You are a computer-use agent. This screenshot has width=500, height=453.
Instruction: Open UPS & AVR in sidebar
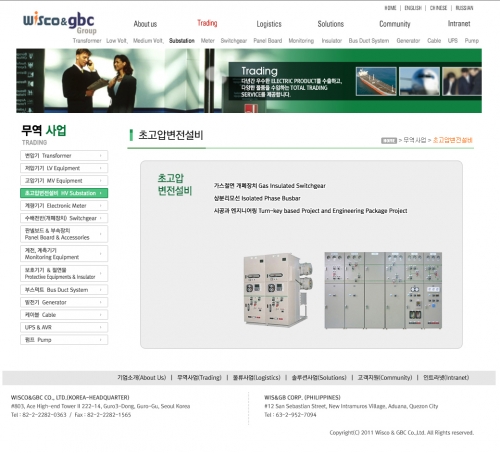(64, 327)
